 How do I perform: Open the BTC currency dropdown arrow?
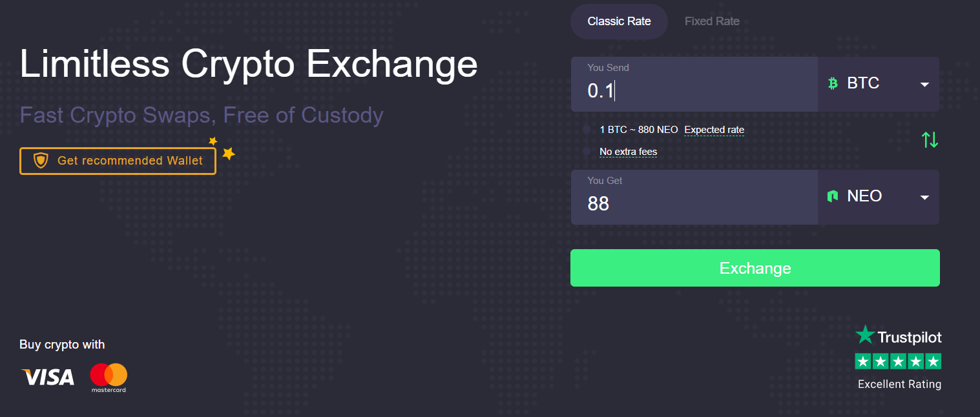924,85
